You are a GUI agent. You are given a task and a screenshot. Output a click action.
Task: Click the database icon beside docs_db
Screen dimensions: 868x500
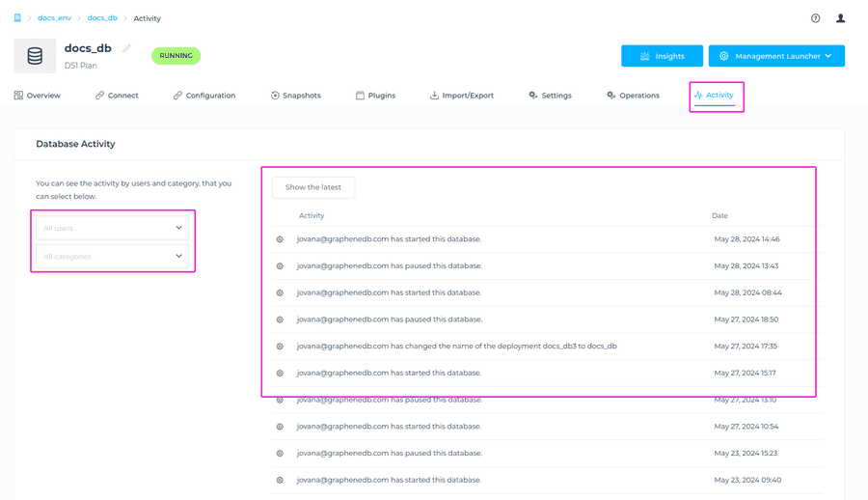click(35, 56)
